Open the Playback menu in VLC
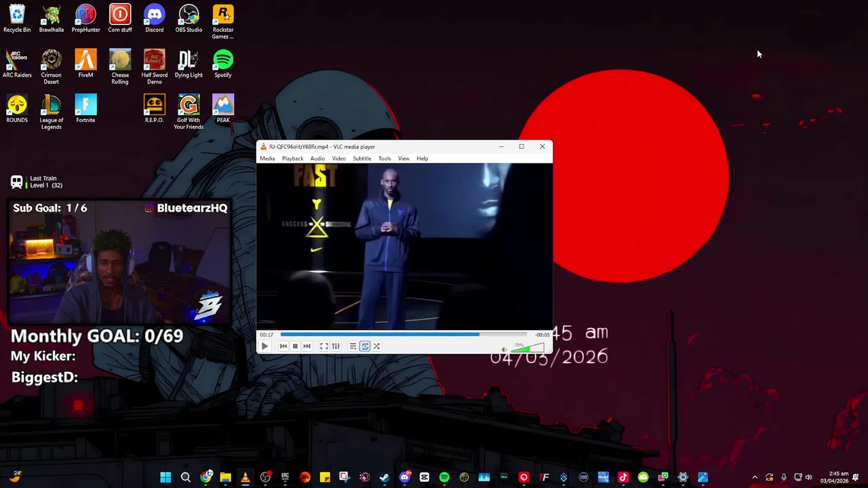 [x=293, y=159]
